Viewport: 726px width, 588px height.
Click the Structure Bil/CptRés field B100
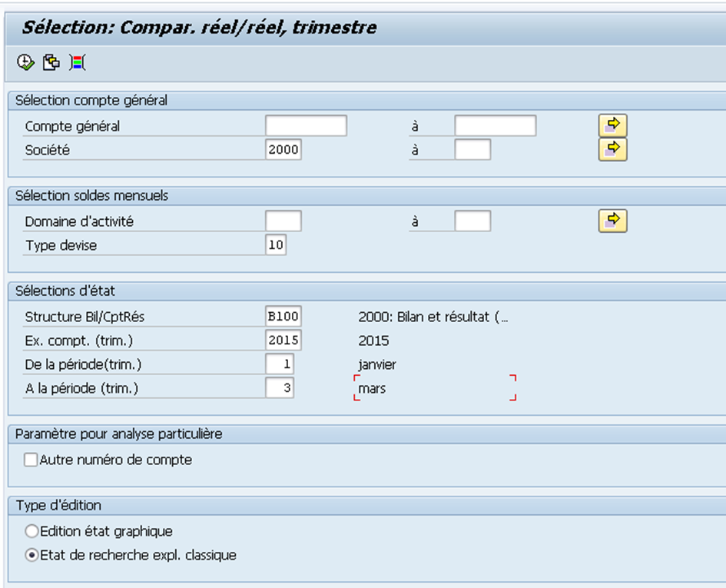[283, 317]
